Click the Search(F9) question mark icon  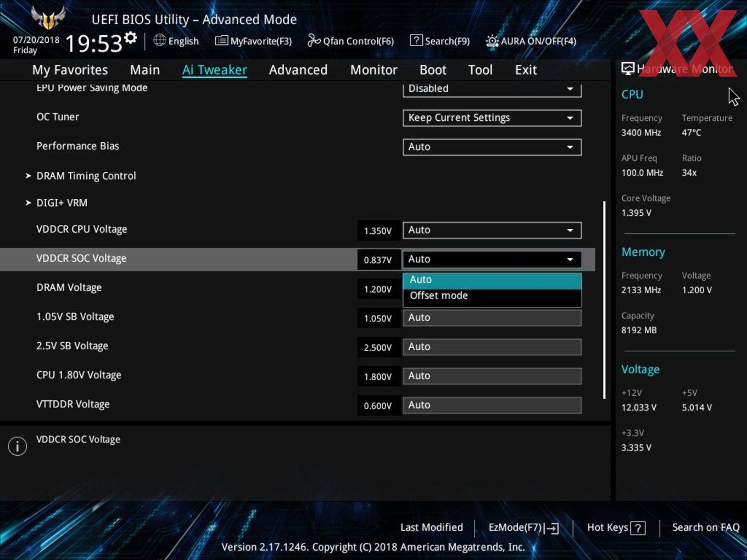(416, 40)
